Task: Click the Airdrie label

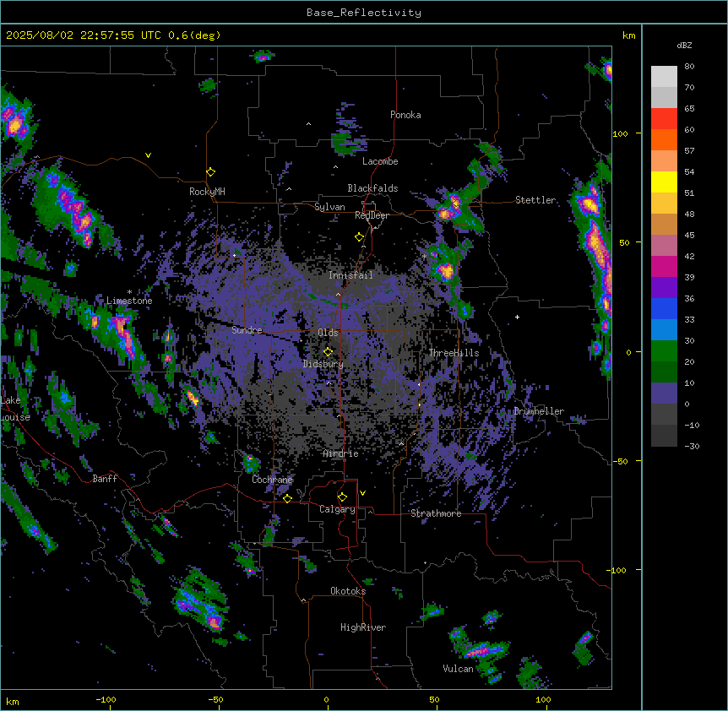Action: tap(341, 453)
